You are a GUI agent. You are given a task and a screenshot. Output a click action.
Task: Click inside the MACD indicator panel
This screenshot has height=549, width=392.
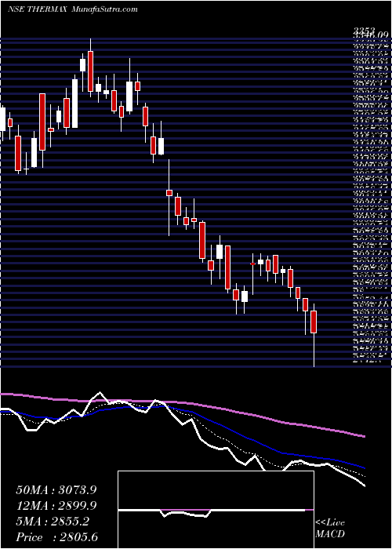coord(216,510)
